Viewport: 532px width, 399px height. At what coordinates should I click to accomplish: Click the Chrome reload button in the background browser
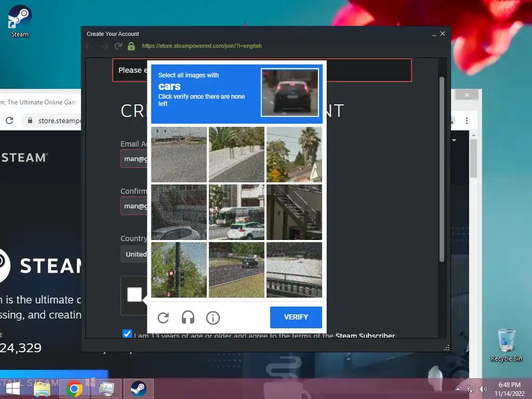click(x=9, y=121)
